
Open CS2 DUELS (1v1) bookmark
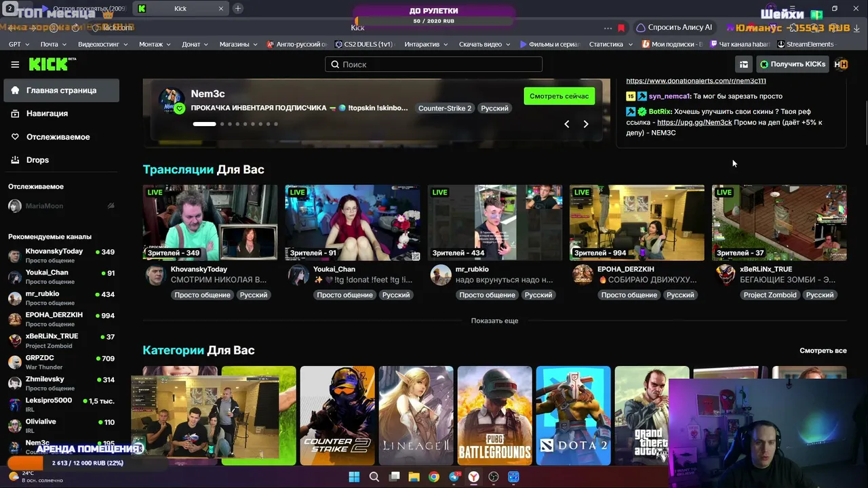364,44
